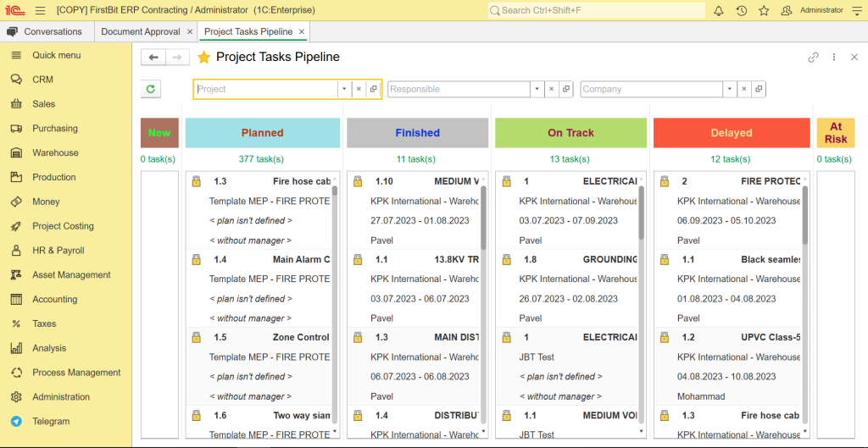The width and height of the screenshot is (868, 448).
Task: Clear the Project field
Action: [359, 89]
